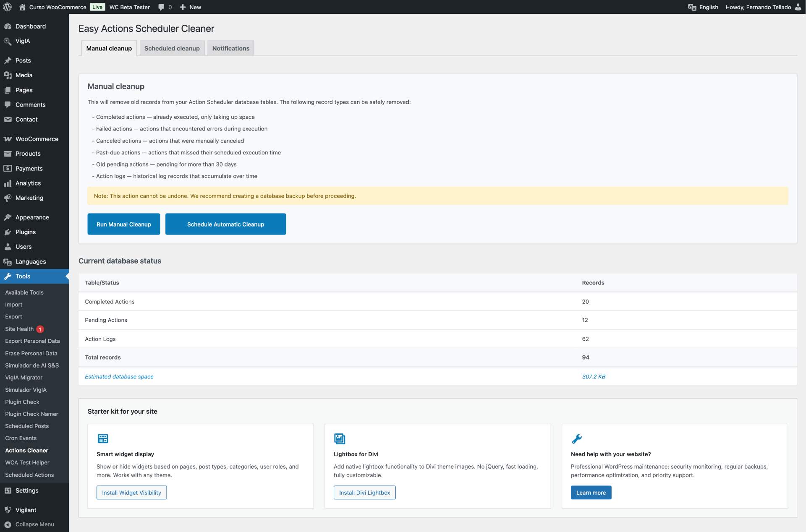Click the Site Health notification badge
The width and height of the screenshot is (806, 532).
[40, 329]
